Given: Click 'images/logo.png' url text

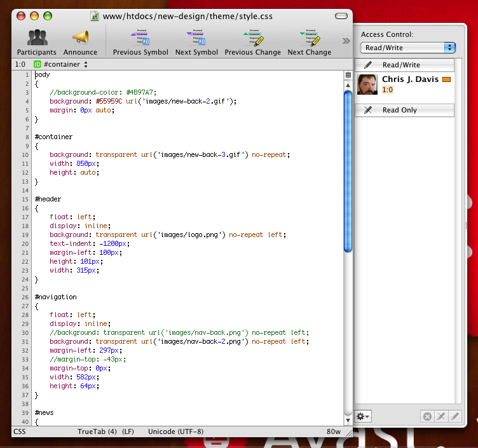Looking at the screenshot, I should (189, 234).
